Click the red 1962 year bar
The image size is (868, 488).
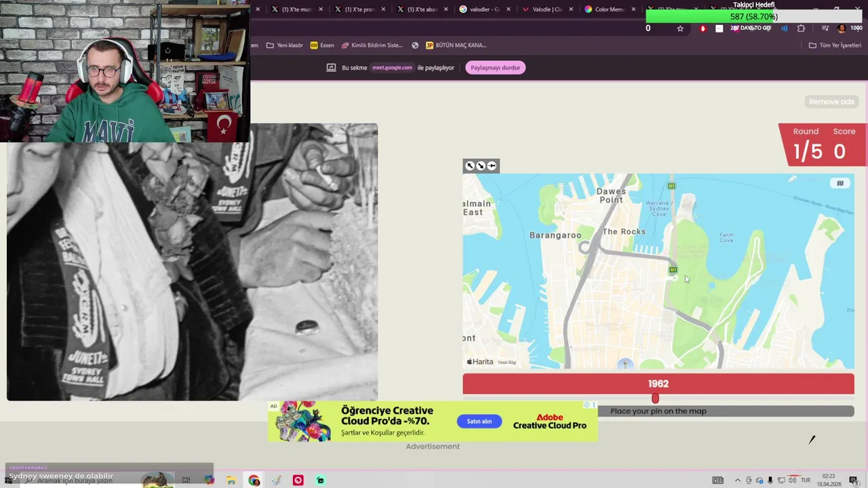658,384
